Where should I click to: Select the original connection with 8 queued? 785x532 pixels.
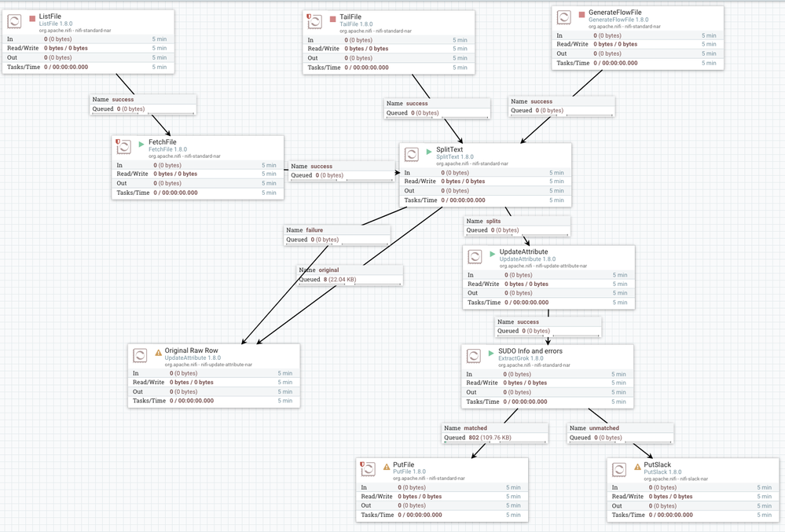pyautogui.click(x=350, y=275)
